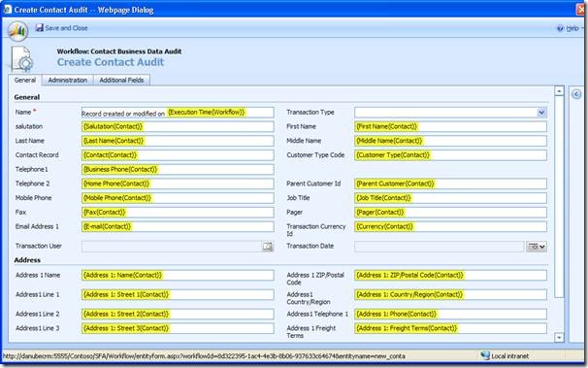Click the Address 1 Freight Terms field
This screenshot has width=588, height=368.
tap(450, 328)
